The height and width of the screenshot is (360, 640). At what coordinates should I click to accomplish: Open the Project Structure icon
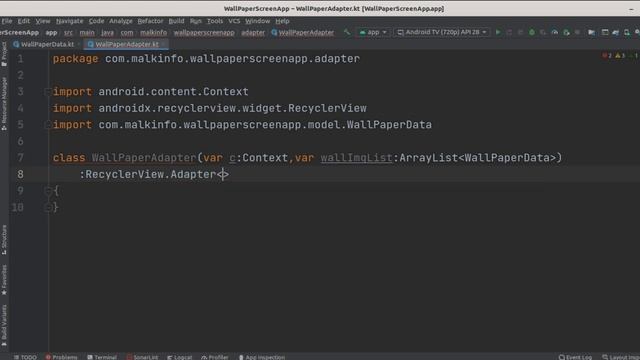click(x=591, y=32)
